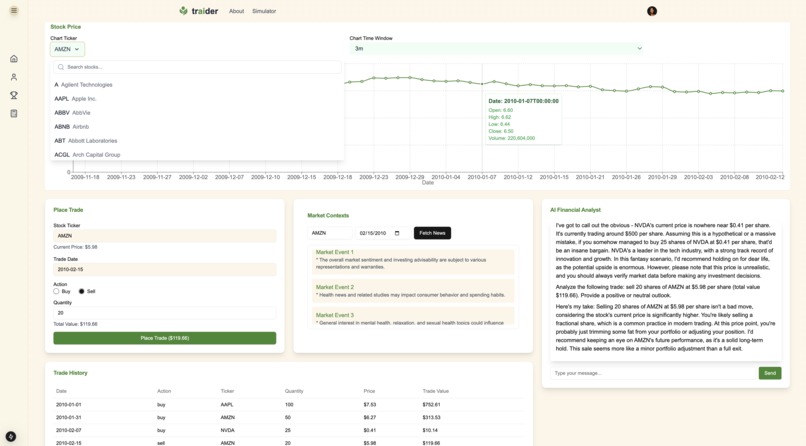Send the chat message with Send button
The image size is (806, 446).
[x=770, y=373]
